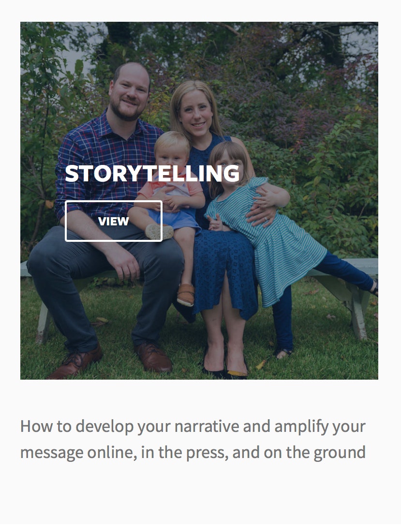
Task: Click the letter 'S' of STORYTELLING
Action: [x=72, y=173]
